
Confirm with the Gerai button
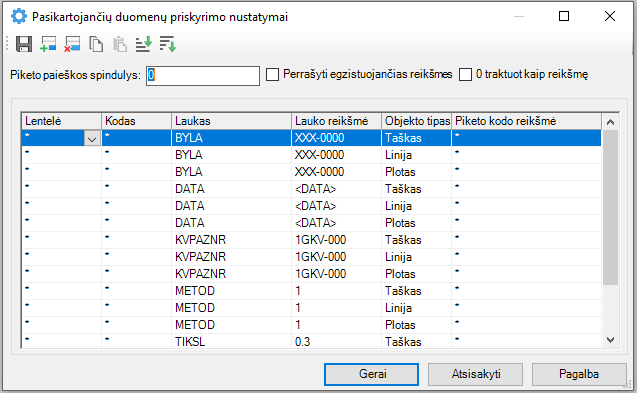[x=371, y=374]
